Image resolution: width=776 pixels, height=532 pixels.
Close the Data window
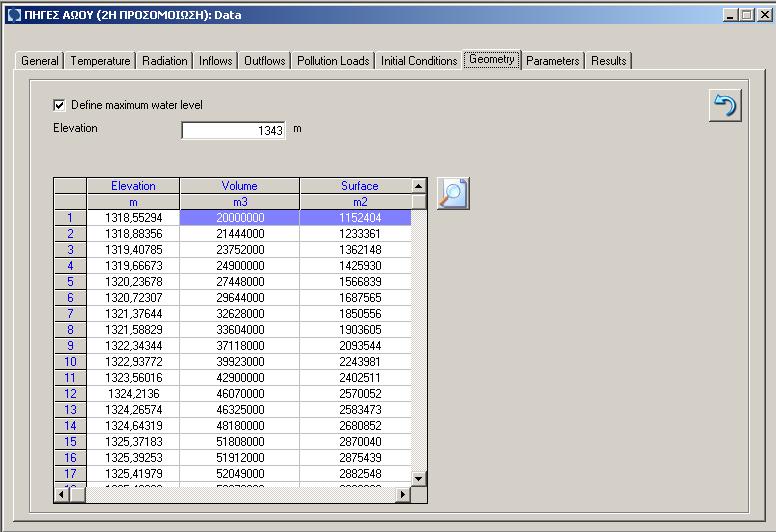click(x=765, y=15)
